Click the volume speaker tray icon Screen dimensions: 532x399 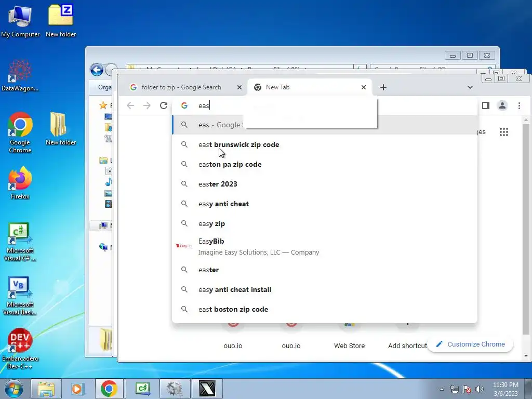(x=480, y=389)
